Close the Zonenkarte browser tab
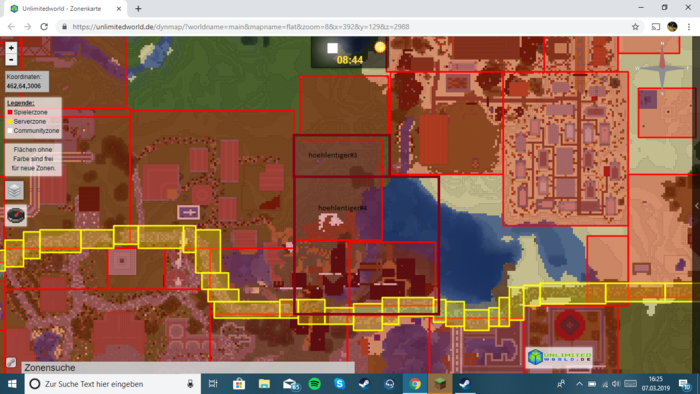700x394 pixels. (119, 8)
